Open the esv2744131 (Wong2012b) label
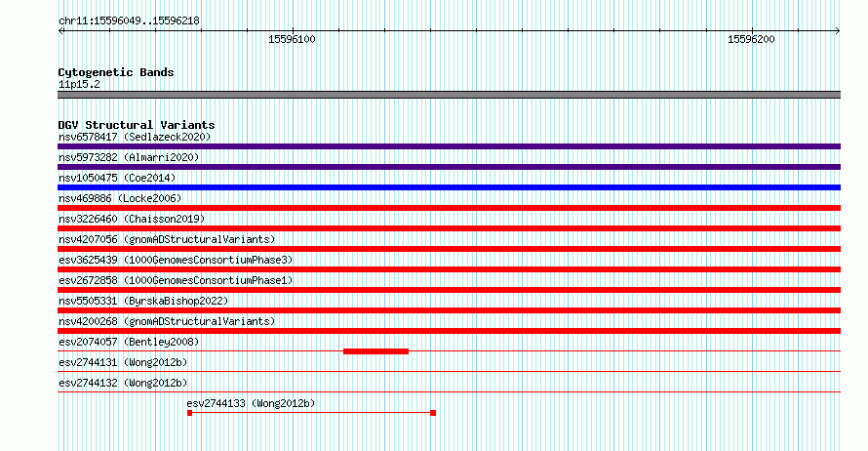This screenshot has width=868, height=451. pyautogui.click(x=123, y=362)
